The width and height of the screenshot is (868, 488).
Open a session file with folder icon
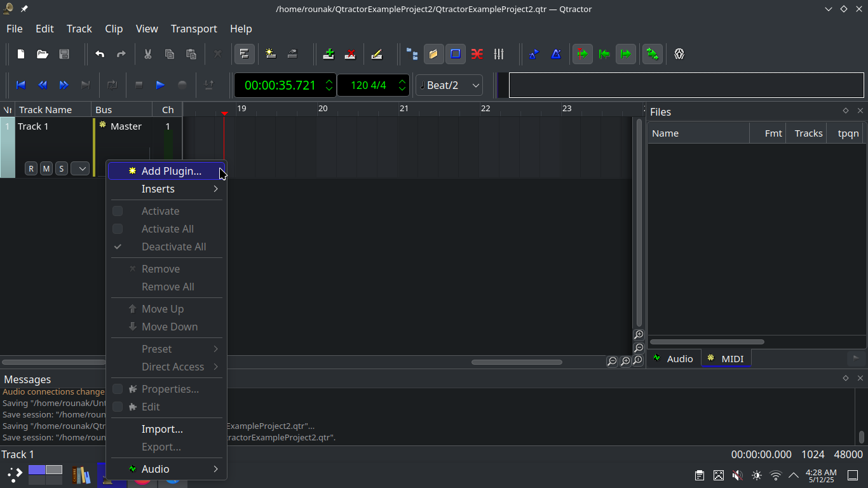click(43, 54)
